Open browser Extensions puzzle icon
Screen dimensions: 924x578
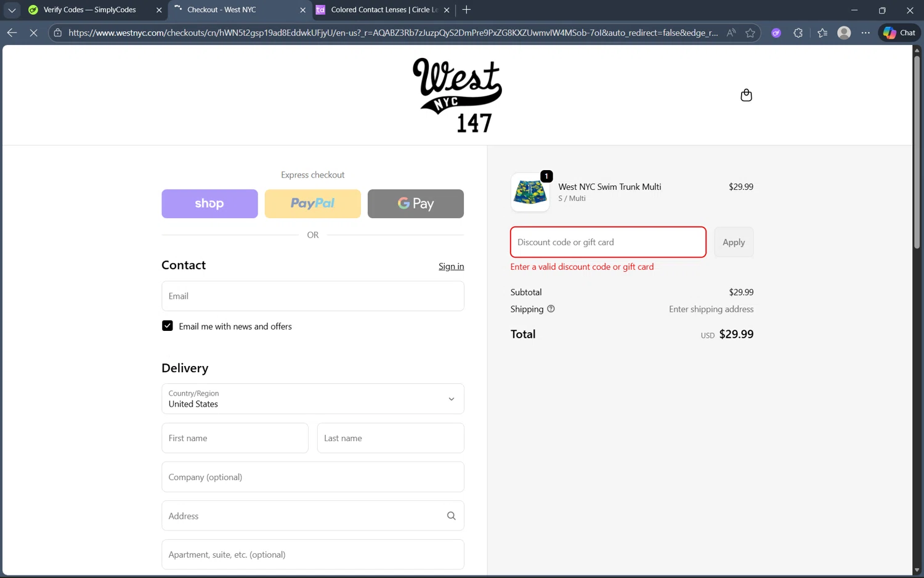pos(798,33)
